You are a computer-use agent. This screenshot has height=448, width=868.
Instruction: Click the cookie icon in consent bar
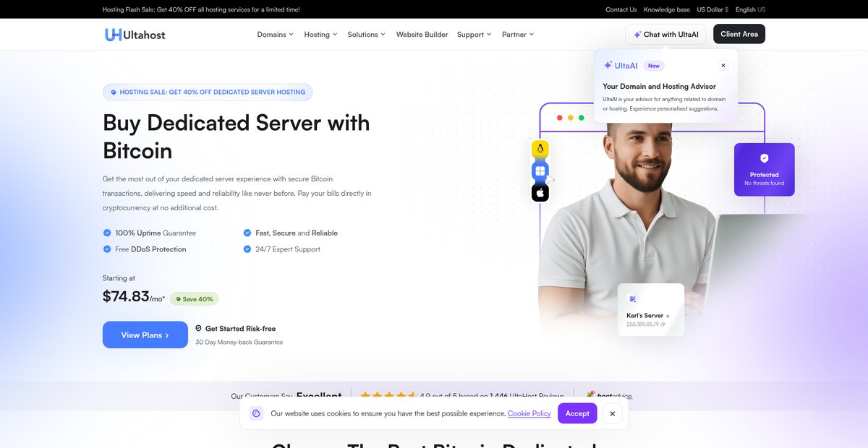[256, 413]
